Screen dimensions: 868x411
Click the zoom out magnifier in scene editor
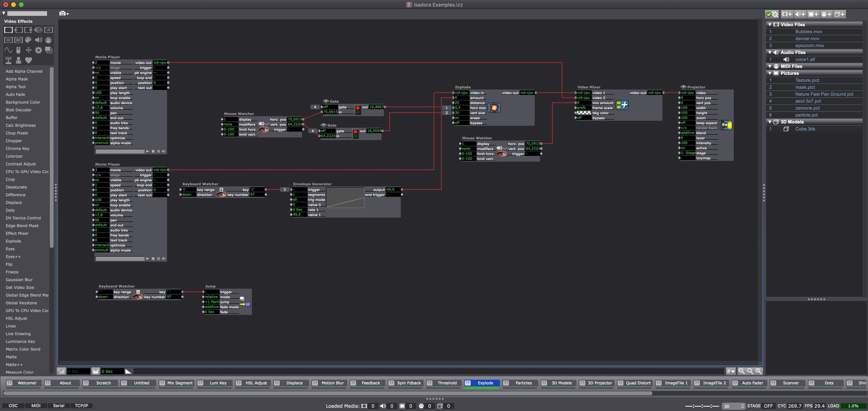pos(742,371)
